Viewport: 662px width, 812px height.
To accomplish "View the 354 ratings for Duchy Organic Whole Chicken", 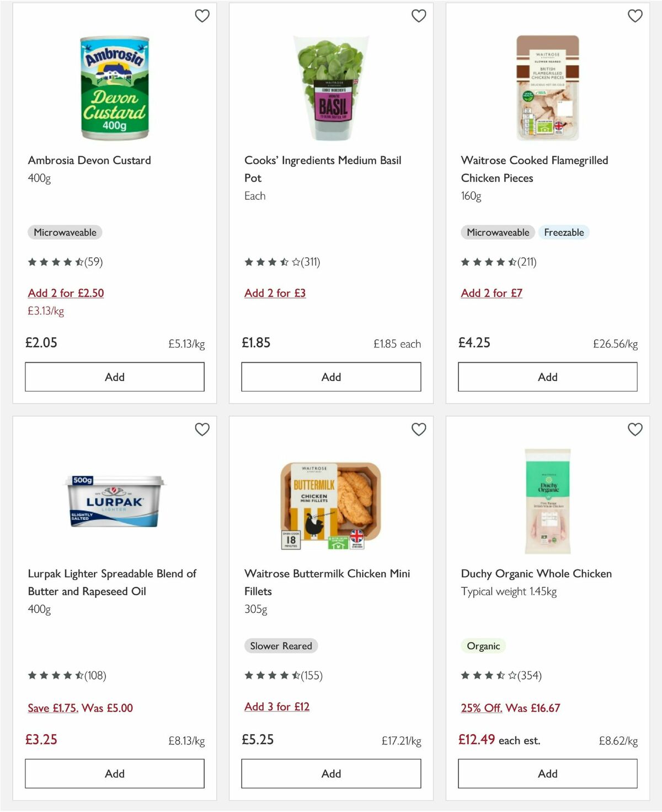I will (499, 675).
